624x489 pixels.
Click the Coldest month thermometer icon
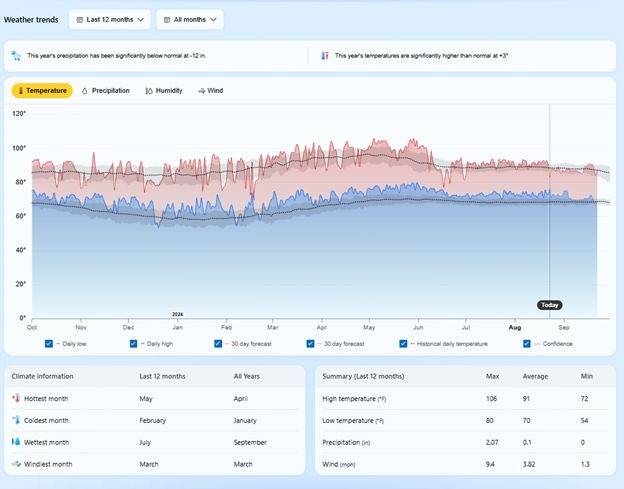pyautogui.click(x=16, y=420)
